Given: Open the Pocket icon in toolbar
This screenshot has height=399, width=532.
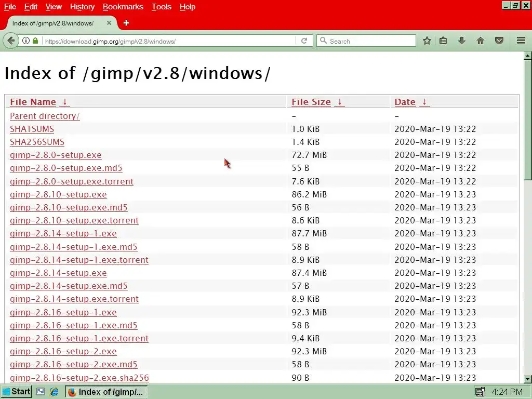Looking at the screenshot, I should pos(499,41).
